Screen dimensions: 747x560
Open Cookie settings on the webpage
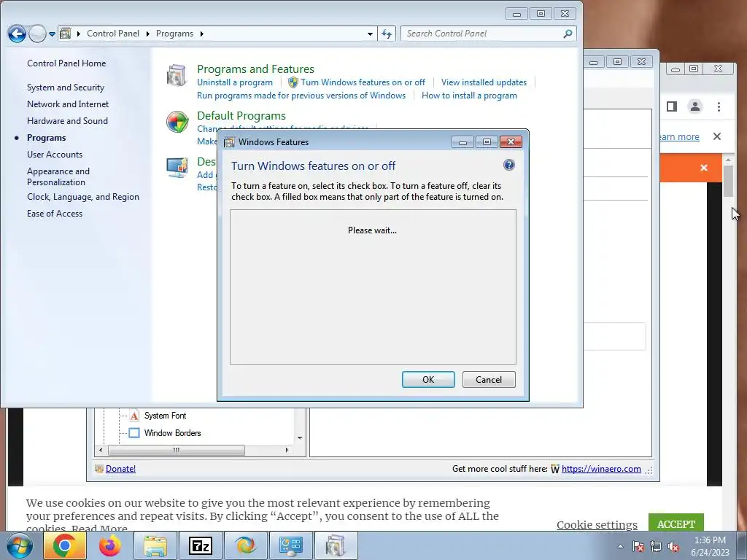[597, 525]
